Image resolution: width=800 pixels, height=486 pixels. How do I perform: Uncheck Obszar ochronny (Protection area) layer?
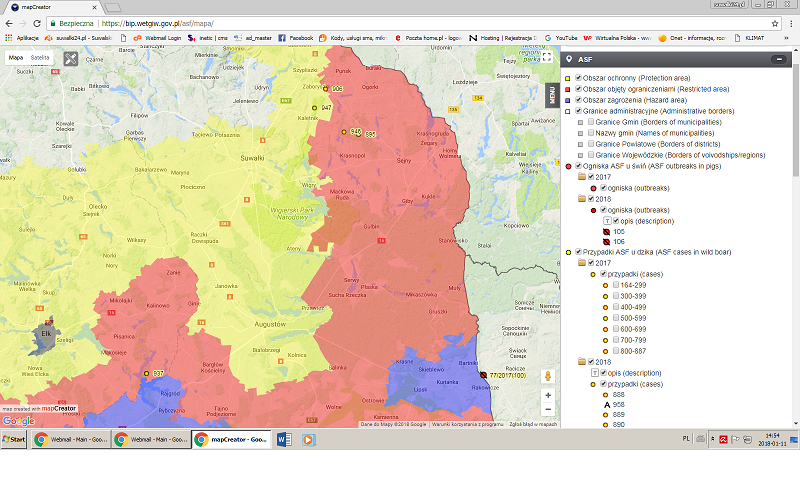pos(578,77)
